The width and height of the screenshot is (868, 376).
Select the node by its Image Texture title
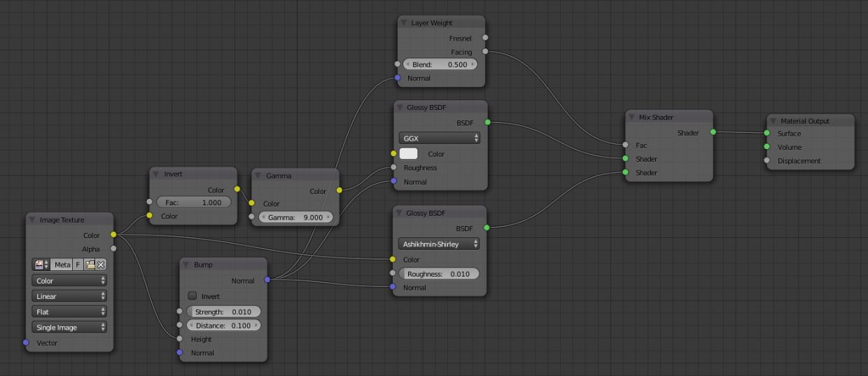pyautogui.click(x=62, y=220)
